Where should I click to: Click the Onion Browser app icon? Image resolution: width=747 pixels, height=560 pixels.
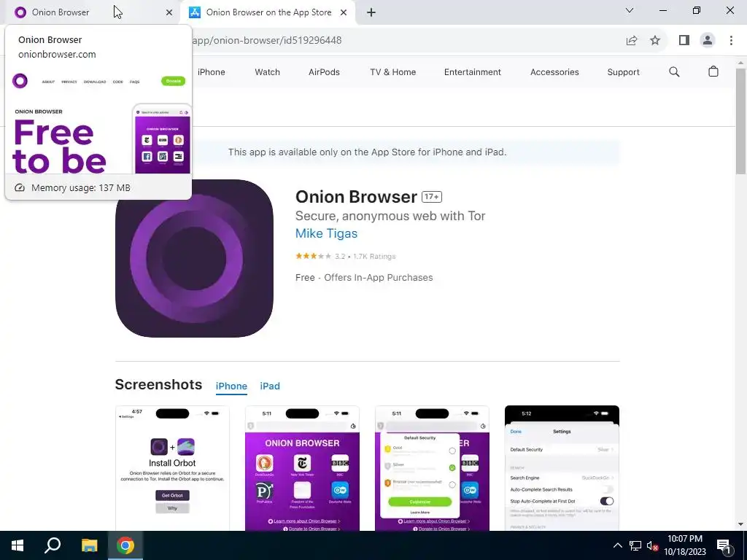[x=194, y=259]
